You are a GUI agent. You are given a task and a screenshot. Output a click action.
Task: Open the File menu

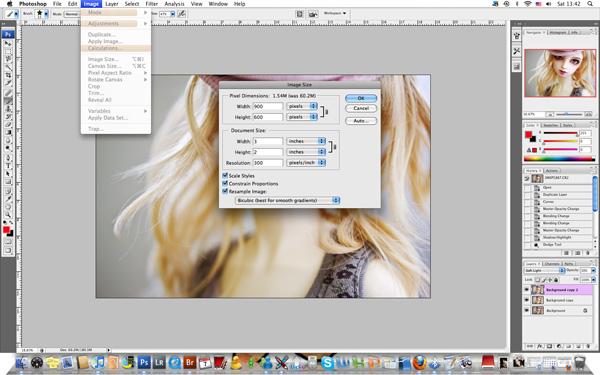click(57, 4)
